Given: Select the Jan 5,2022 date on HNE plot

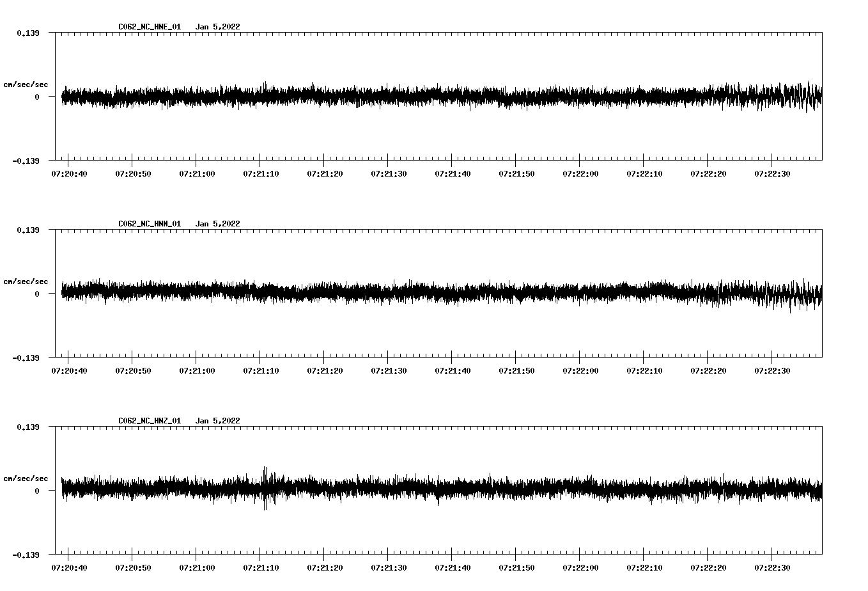Looking at the screenshot, I should pyautogui.click(x=218, y=27).
